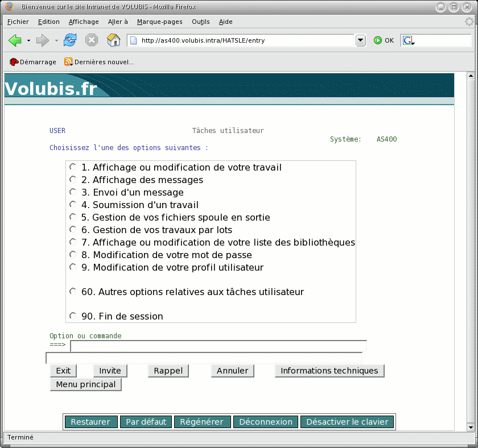This screenshot has height=448, width=478.
Task: Close the Firefox window
Action: coord(467,7)
